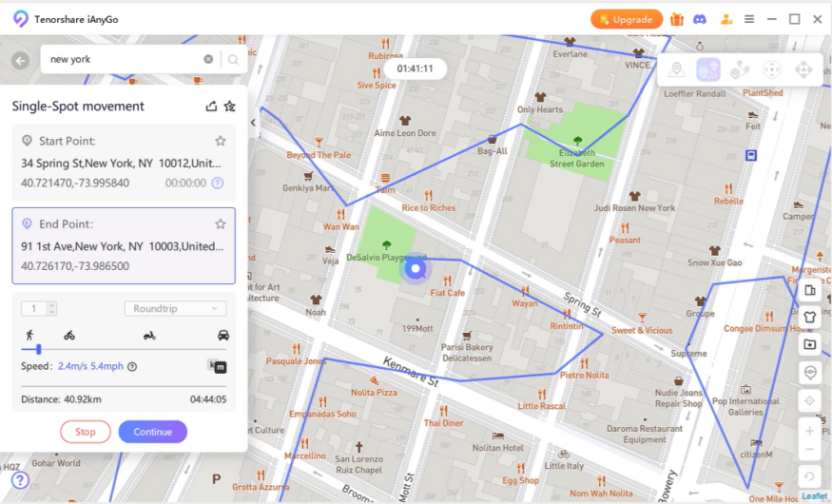
Task: Open the help question mark icon
Action: [x=20, y=480]
